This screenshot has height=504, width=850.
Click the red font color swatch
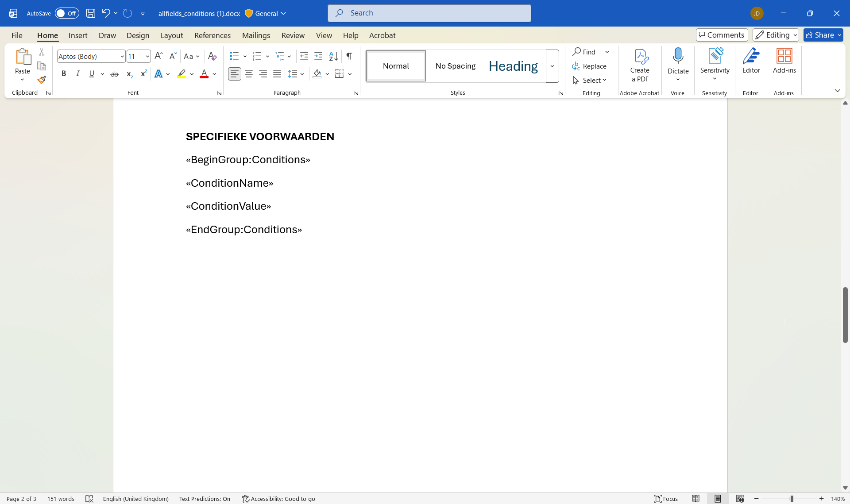[204, 74]
